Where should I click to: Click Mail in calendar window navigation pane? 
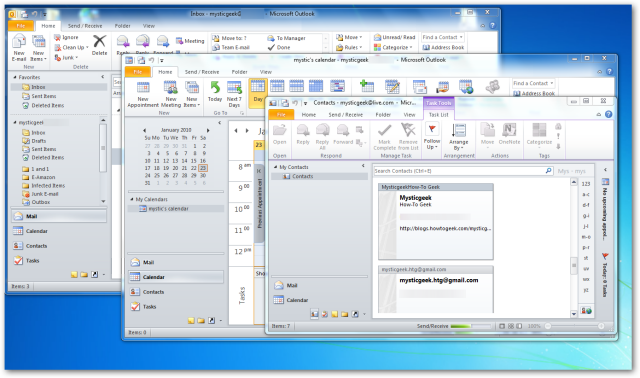(x=142, y=262)
